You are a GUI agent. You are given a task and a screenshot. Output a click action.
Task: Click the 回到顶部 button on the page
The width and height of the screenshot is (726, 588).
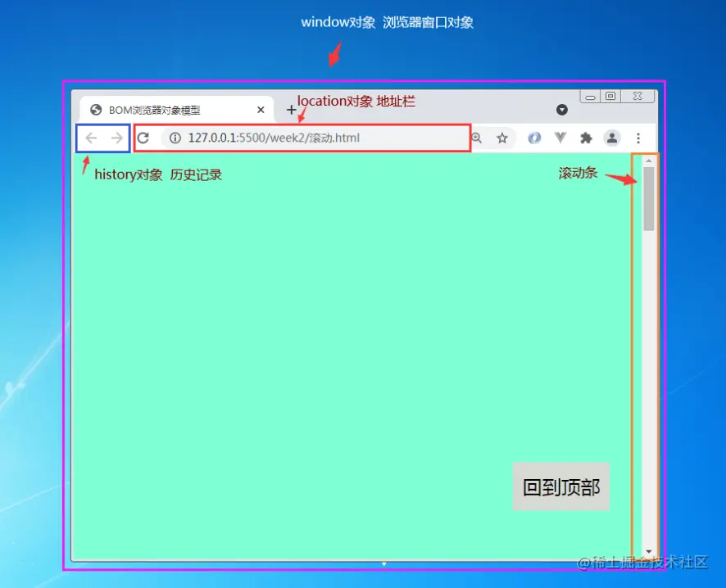[x=561, y=486]
